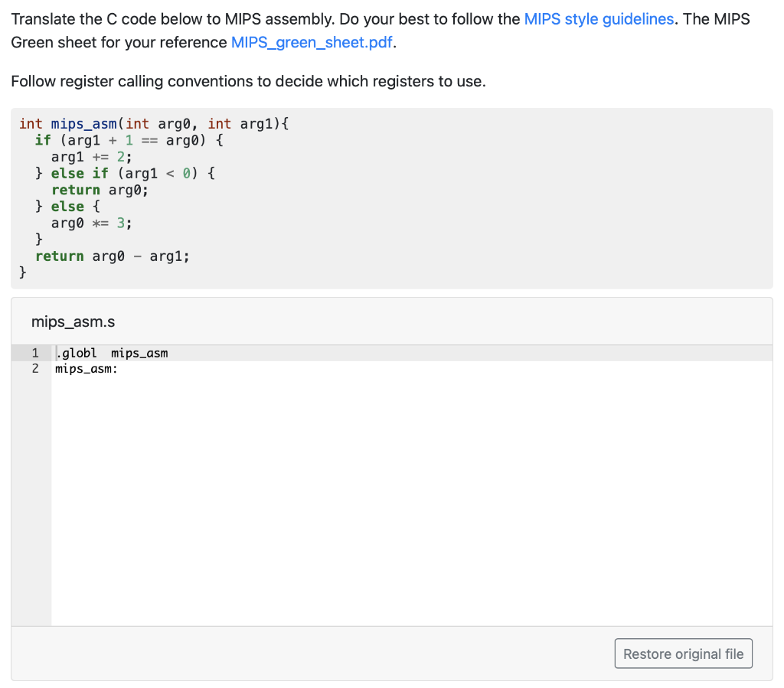Click the mips_asm: label line in editor
Image resolution: width=784 pixels, height=688 pixels.
[85, 369]
